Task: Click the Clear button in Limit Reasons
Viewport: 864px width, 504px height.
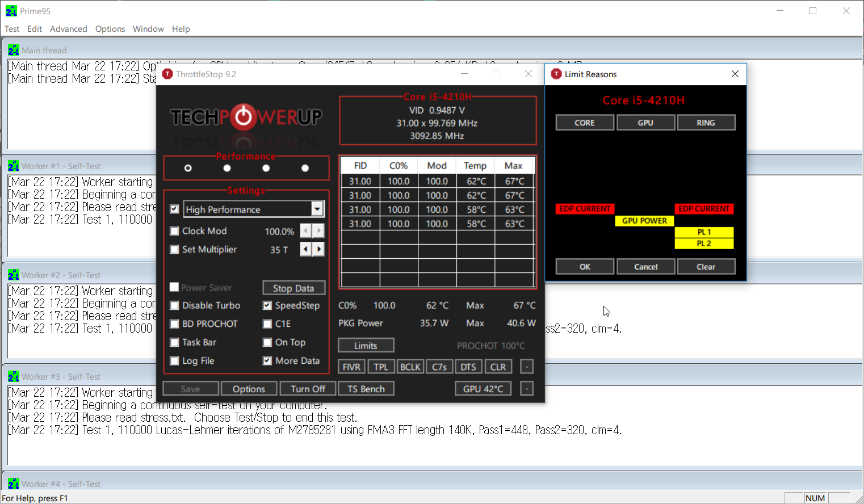Action: click(x=706, y=267)
